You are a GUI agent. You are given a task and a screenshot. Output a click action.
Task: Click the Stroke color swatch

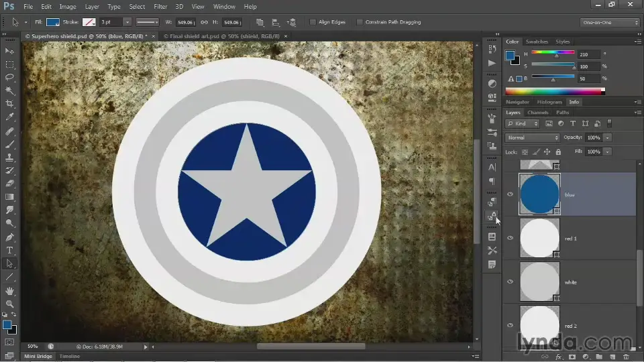point(89,22)
